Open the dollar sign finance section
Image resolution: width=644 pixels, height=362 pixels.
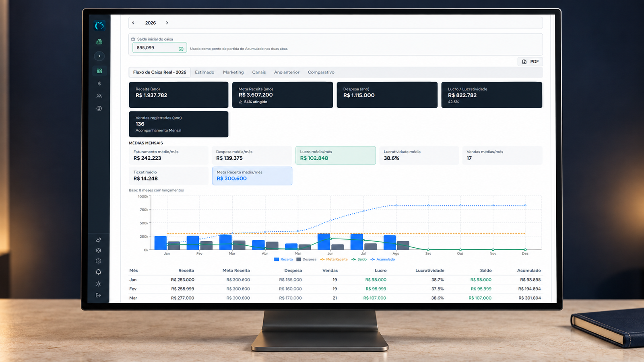click(99, 84)
